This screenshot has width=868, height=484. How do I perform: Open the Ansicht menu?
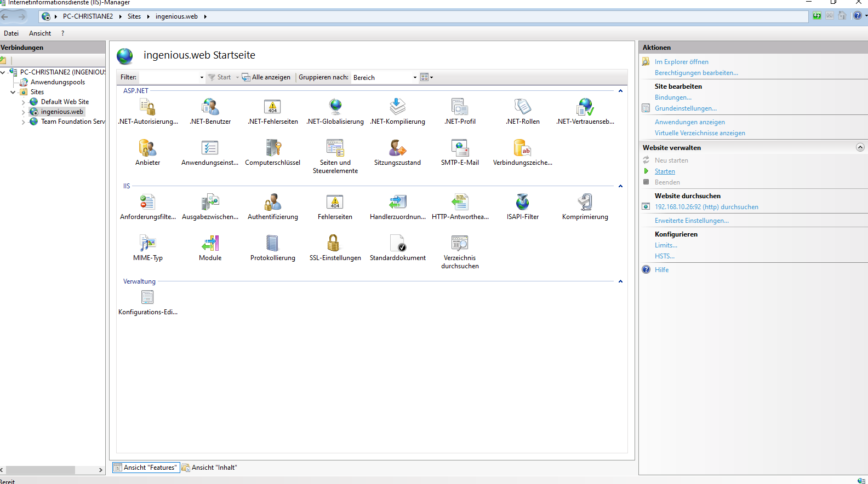(x=40, y=33)
